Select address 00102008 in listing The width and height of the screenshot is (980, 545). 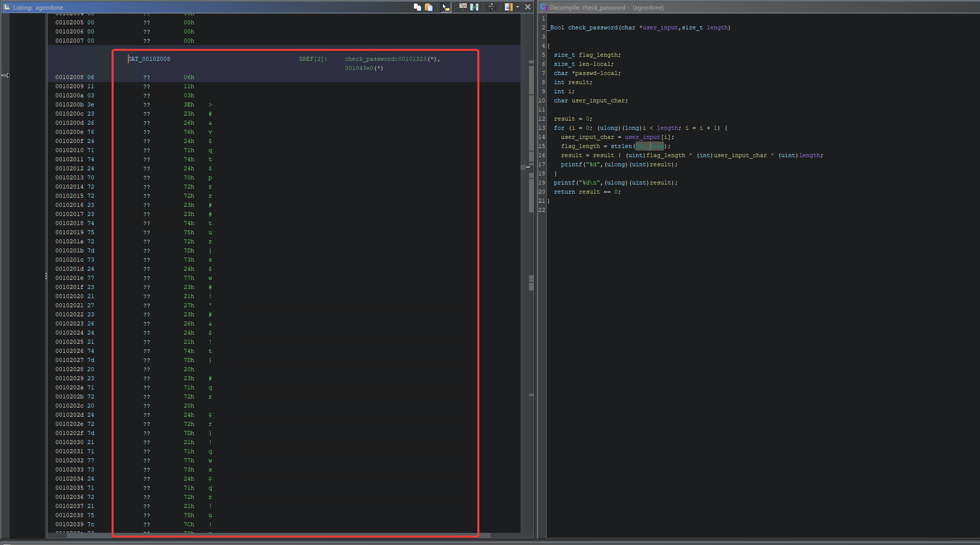click(x=69, y=77)
